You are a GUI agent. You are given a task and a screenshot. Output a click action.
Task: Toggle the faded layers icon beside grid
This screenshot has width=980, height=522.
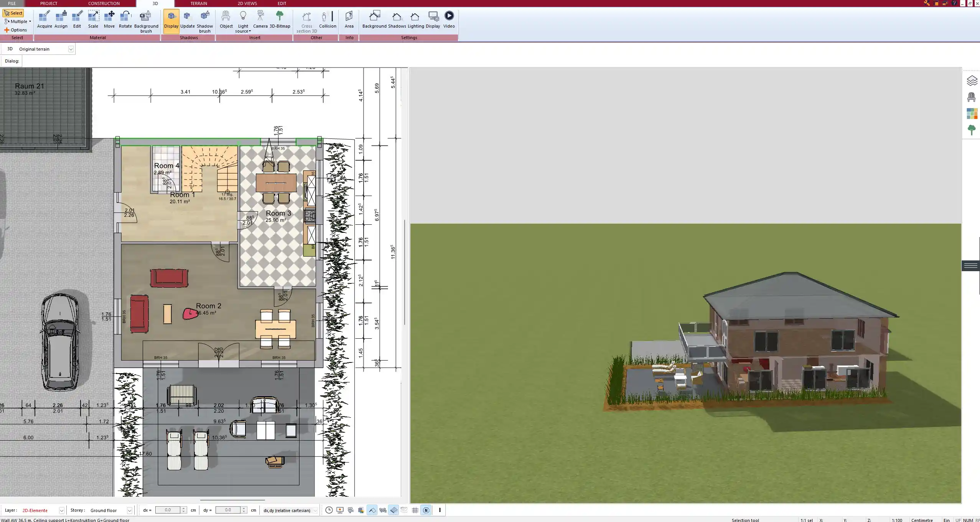404,510
